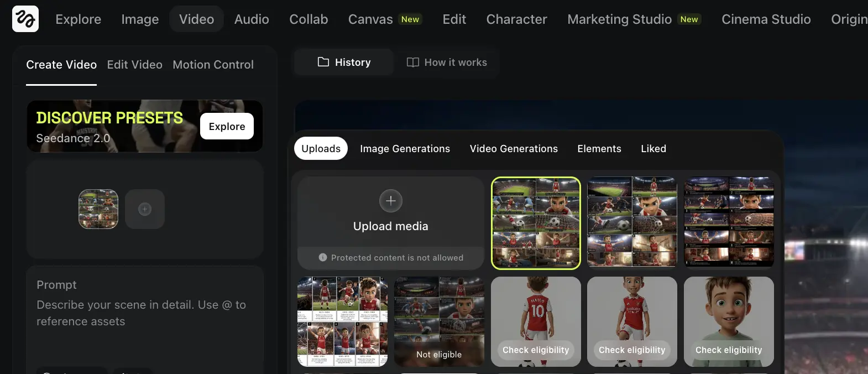The width and height of the screenshot is (868, 374).
Task: Select the Video nav item
Action: click(x=196, y=19)
